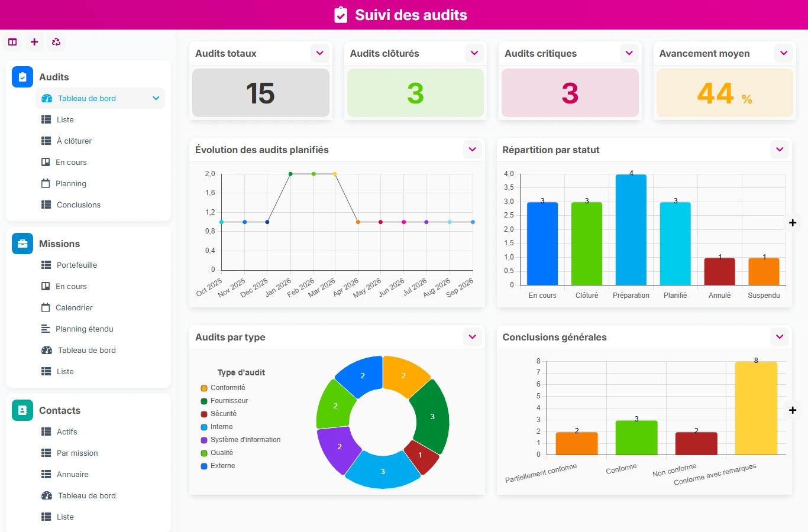Click the Annulé bar in status chart
Viewport: 808px width, 532px height.
click(720, 271)
